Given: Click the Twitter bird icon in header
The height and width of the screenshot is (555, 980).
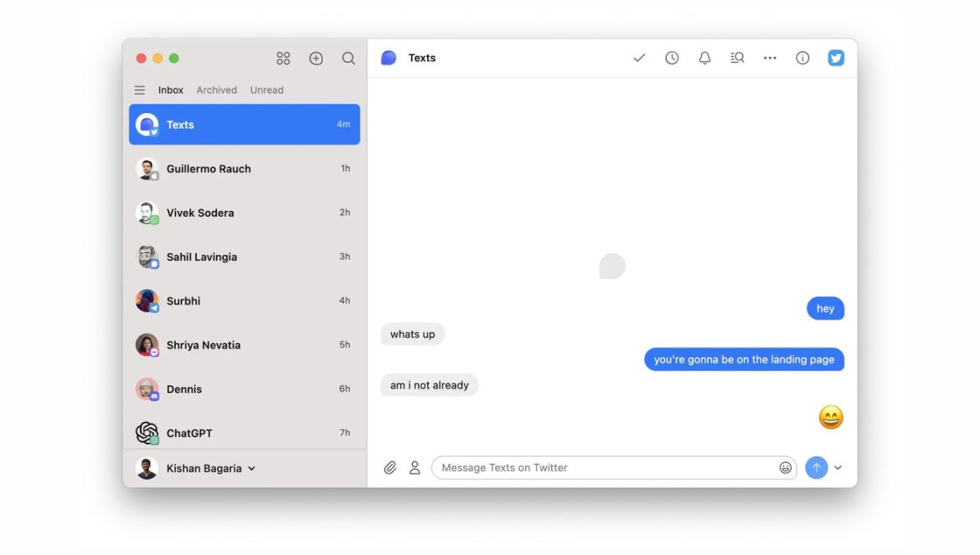Looking at the screenshot, I should [836, 58].
